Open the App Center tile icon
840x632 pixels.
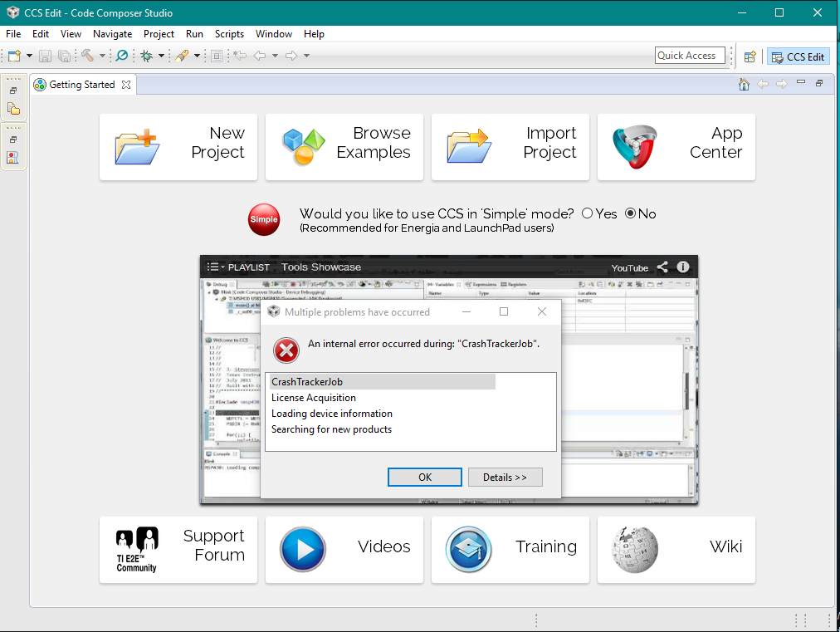[x=635, y=147]
